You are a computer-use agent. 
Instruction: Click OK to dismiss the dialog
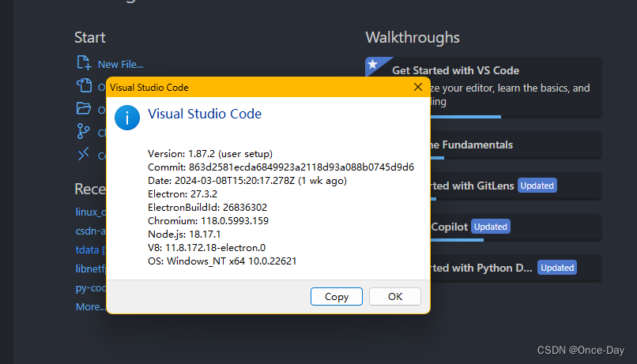pos(395,297)
